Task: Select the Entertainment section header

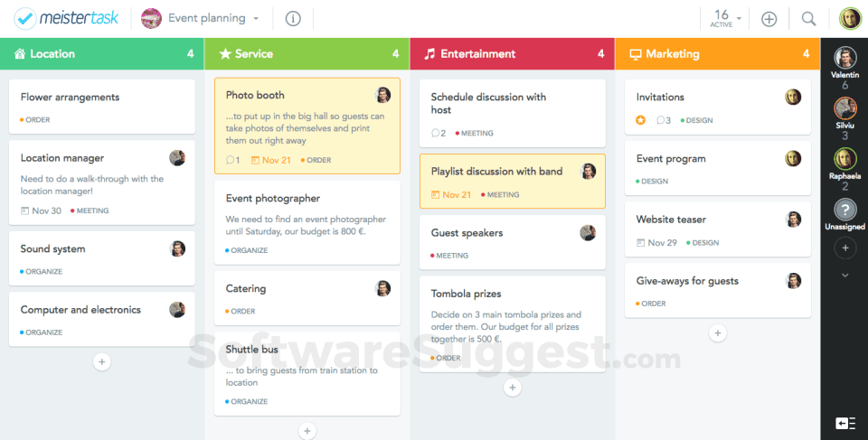Action: (x=512, y=53)
